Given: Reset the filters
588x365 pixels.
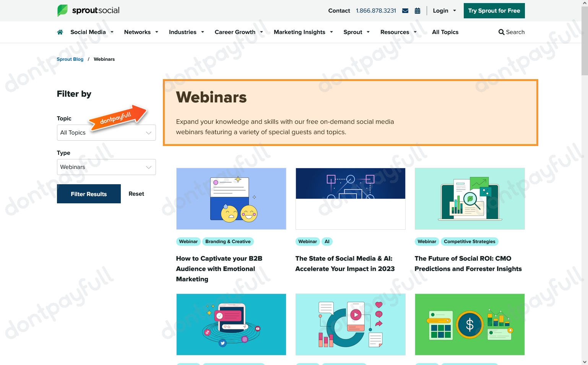Looking at the screenshot, I should pyautogui.click(x=136, y=194).
